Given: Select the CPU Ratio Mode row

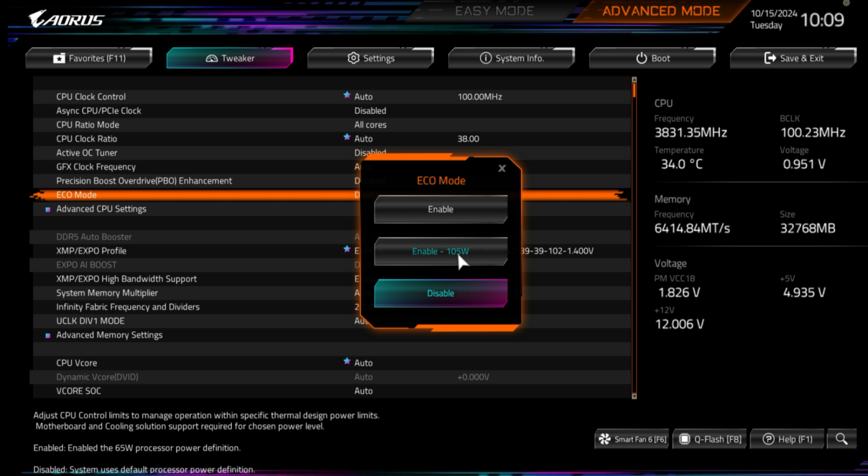Looking at the screenshot, I should (88, 125).
